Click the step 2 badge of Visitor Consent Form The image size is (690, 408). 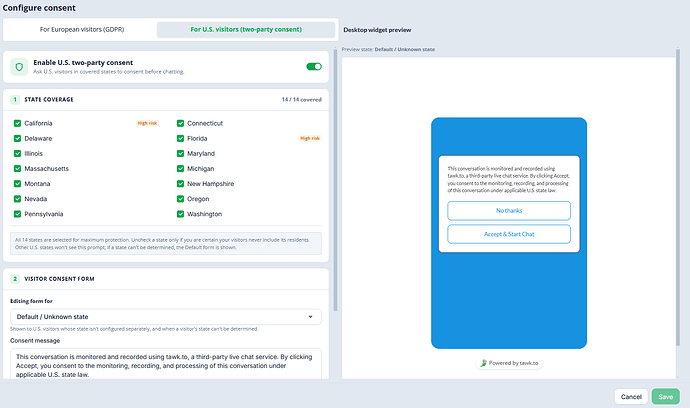pyautogui.click(x=15, y=279)
